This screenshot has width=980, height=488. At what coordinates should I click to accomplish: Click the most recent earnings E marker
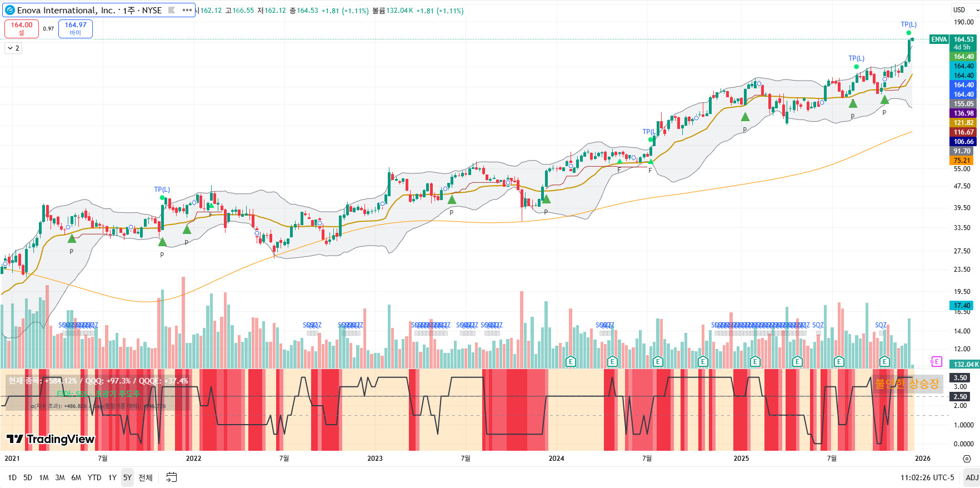884,362
